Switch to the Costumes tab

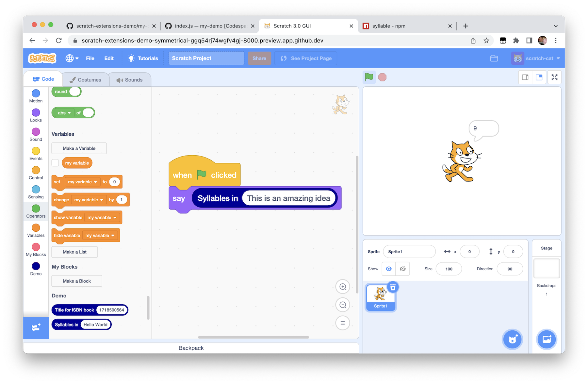pos(86,79)
